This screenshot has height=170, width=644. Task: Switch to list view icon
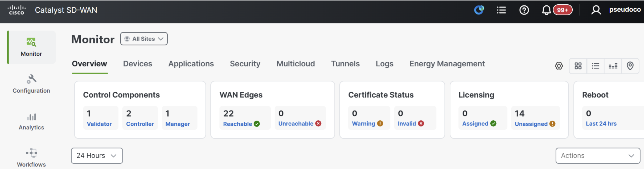coord(596,66)
